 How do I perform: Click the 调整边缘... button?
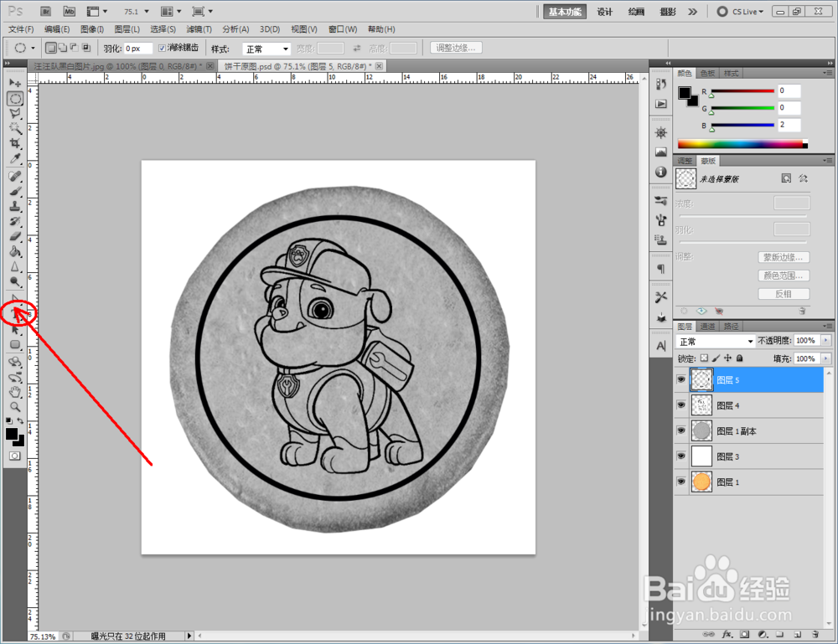[455, 48]
